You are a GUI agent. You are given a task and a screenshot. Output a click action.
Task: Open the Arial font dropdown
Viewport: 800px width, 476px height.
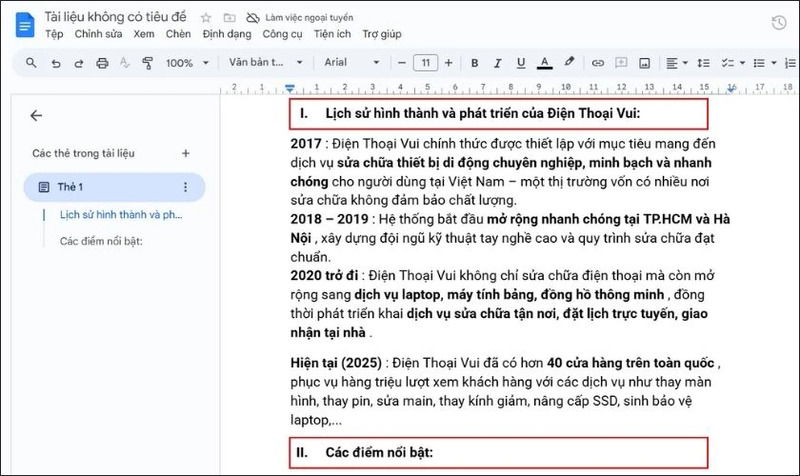[350, 63]
